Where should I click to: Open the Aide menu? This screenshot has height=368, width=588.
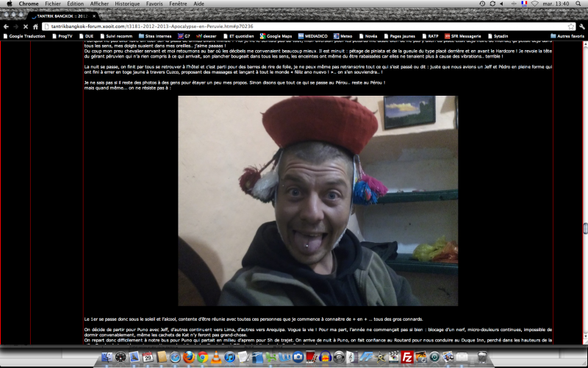(x=198, y=4)
